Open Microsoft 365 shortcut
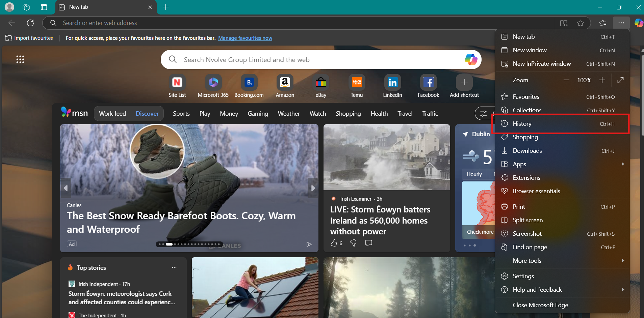Image resolution: width=644 pixels, height=318 pixels. click(x=213, y=86)
